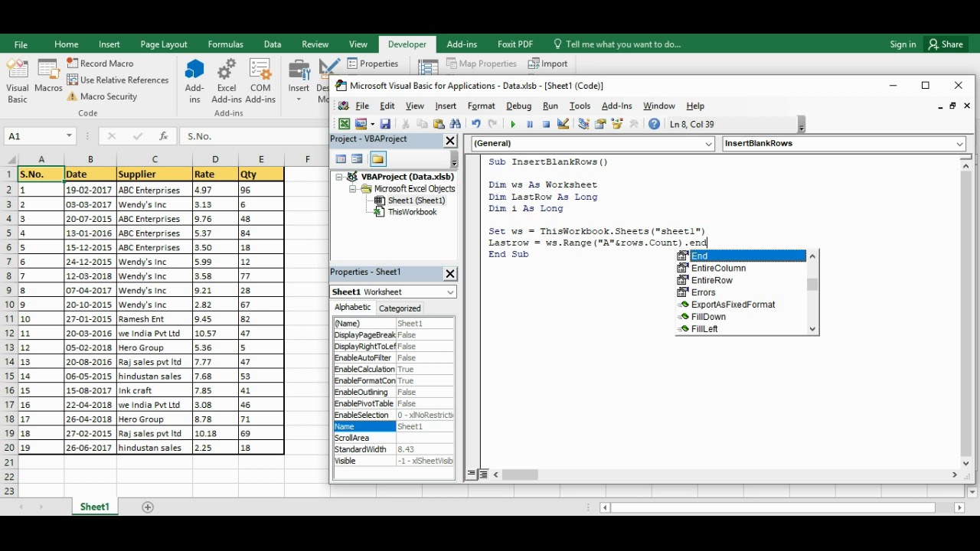
Task: Open Macro Security settings
Action: coord(102,96)
